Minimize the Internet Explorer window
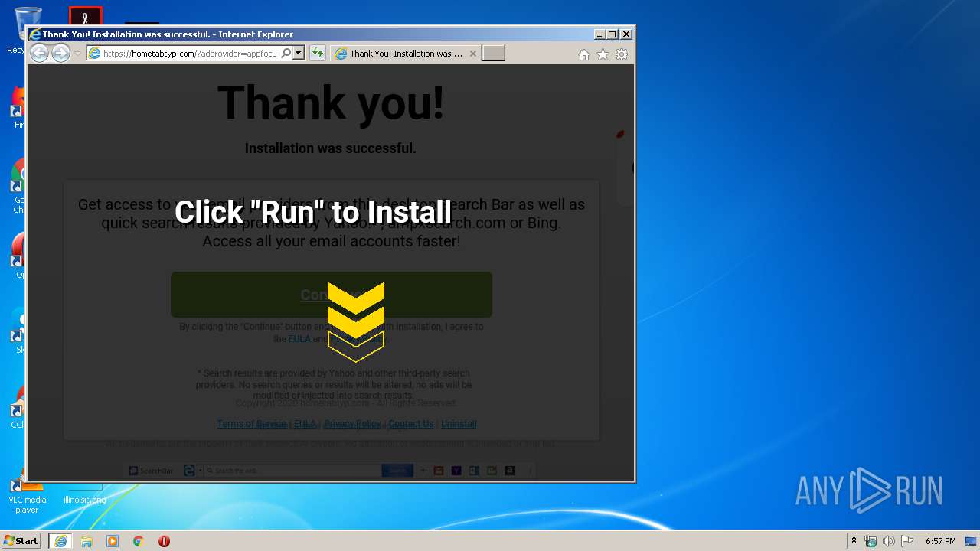 tap(599, 34)
